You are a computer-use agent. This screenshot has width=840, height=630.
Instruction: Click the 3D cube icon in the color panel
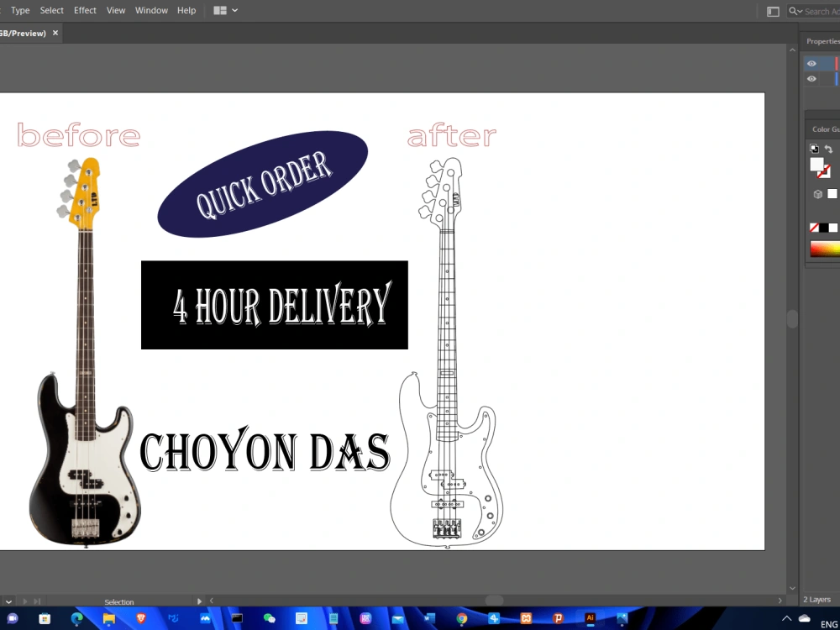(x=817, y=194)
